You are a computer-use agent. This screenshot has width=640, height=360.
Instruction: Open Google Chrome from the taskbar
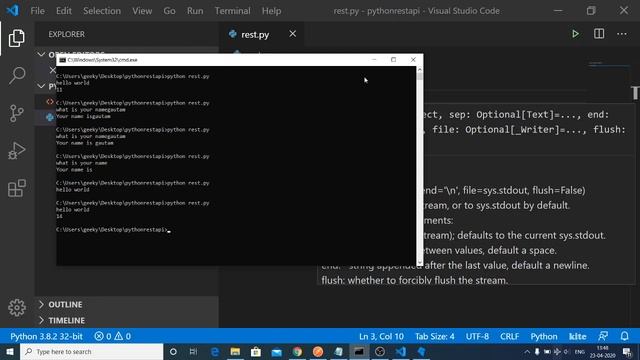pos(297,351)
